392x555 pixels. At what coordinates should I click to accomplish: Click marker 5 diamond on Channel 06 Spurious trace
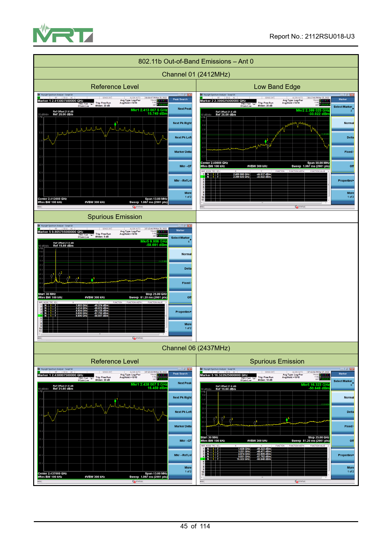[287, 420]
